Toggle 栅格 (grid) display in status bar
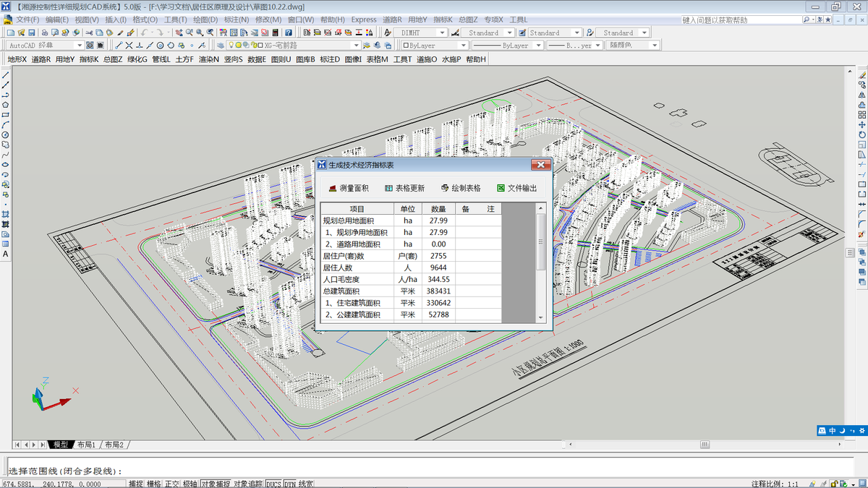The image size is (868, 488). 154,484
